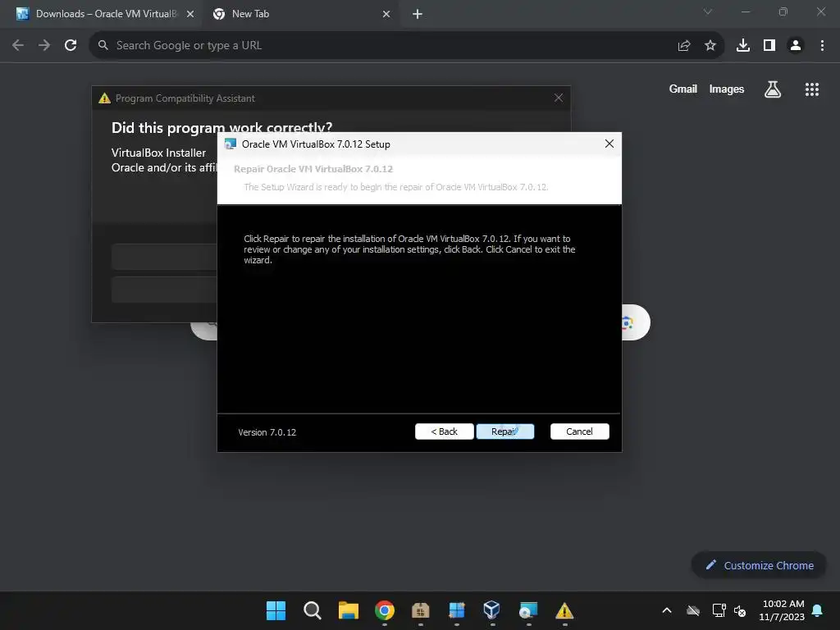
Task: Open the Chrome profile icon
Action: pyautogui.click(x=796, y=46)
